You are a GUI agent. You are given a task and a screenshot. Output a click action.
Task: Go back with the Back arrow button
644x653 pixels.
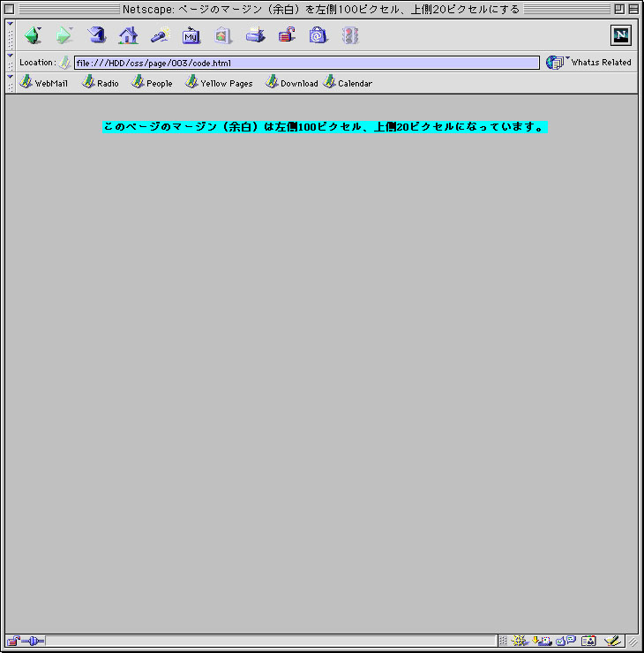click(33, 35)
